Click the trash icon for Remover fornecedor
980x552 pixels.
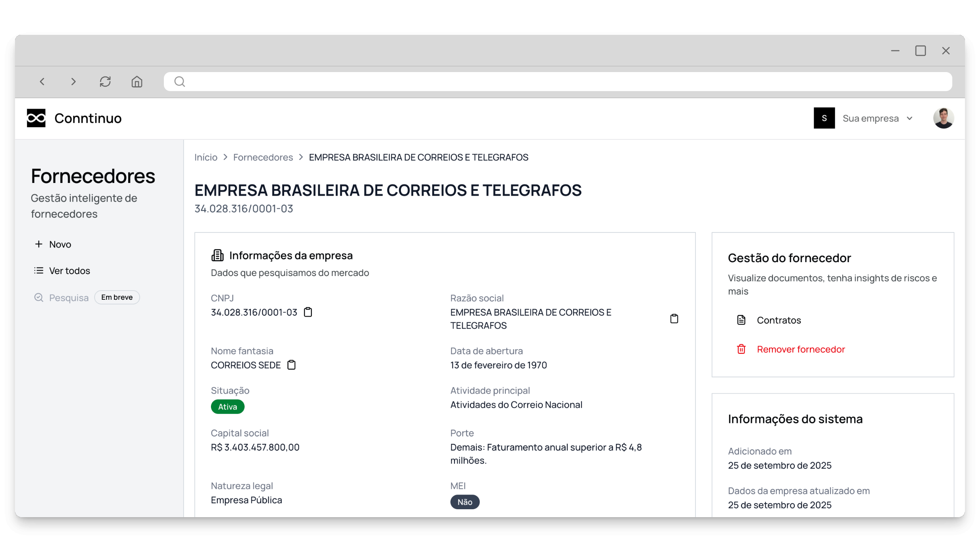[741, 349]
